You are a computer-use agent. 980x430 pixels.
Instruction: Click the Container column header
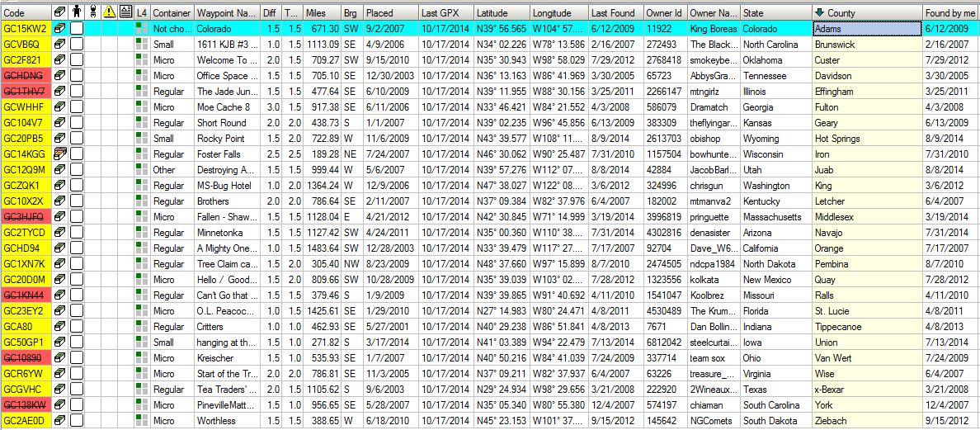point(172,13)
